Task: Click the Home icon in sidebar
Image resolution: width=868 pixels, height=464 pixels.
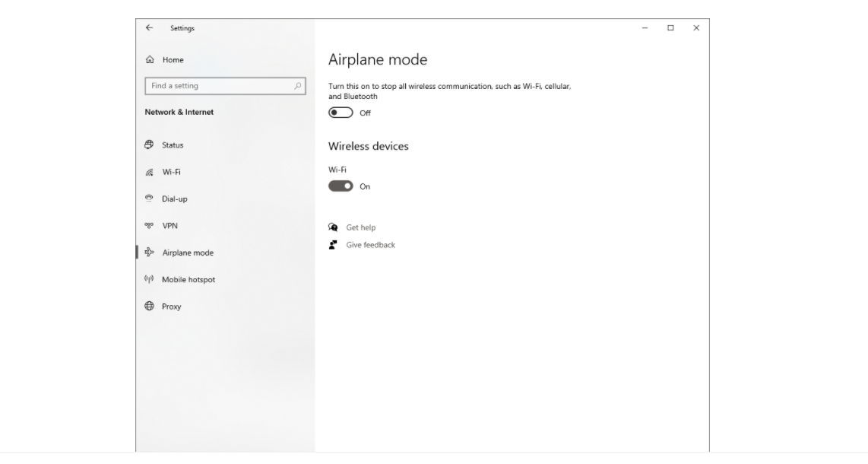Action: tap(149, 60)
